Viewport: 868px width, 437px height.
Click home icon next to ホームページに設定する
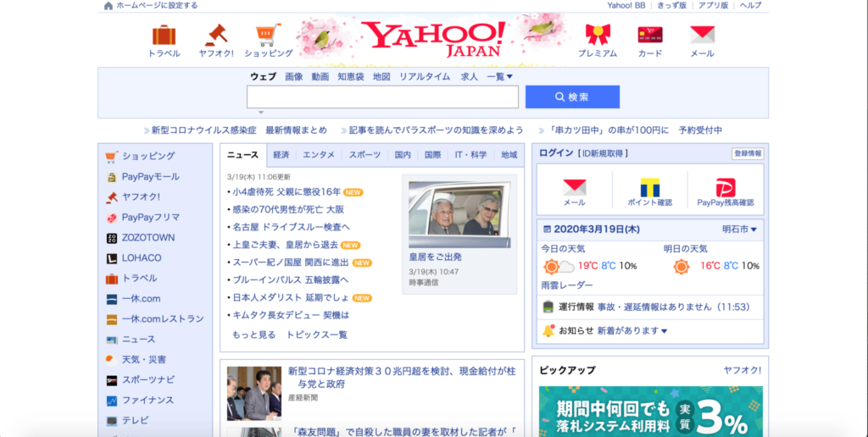click(108, 6)
